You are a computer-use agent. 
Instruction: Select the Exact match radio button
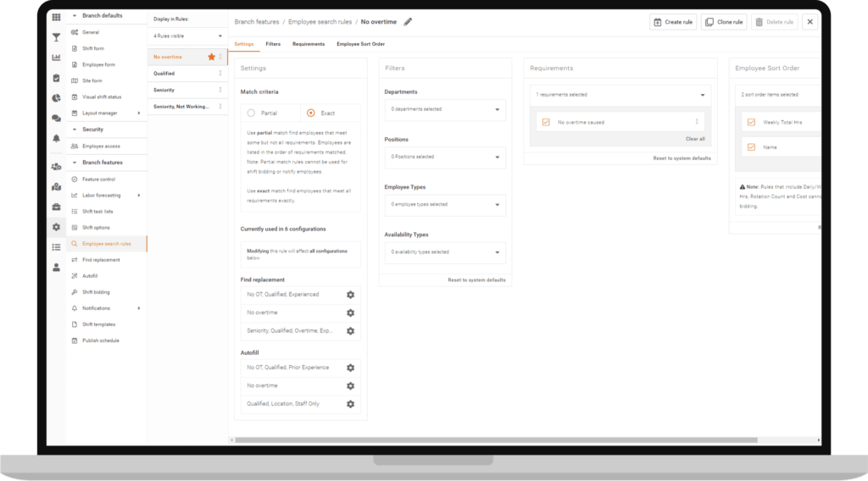click(310, 113)
